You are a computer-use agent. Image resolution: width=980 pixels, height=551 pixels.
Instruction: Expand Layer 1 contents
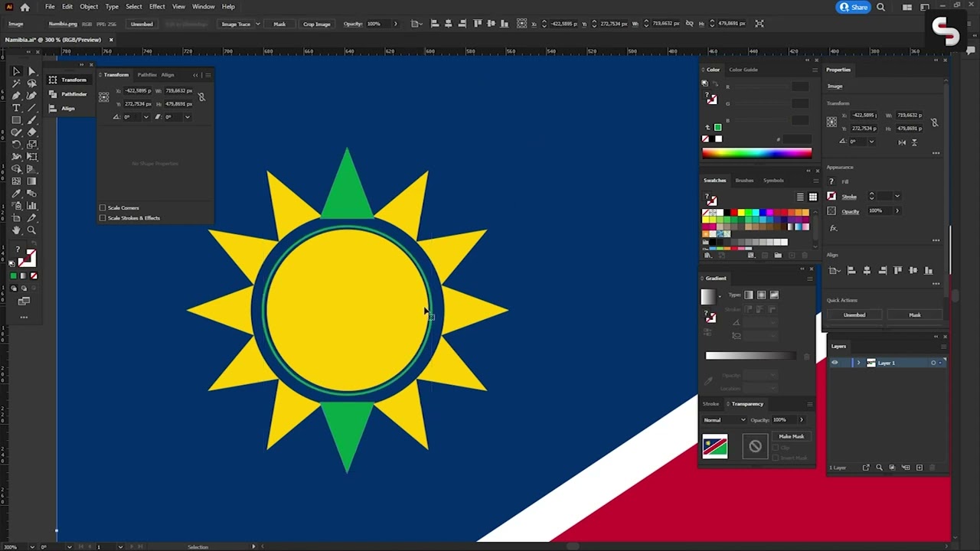pyautogui.click(x=858, y=363)
